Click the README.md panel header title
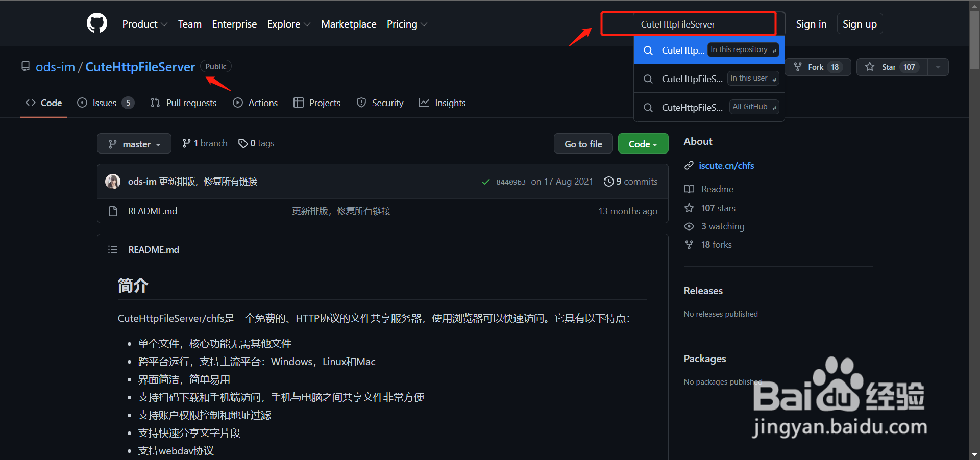The height and width of the screenshot is (460, 980). coord(154,250)
